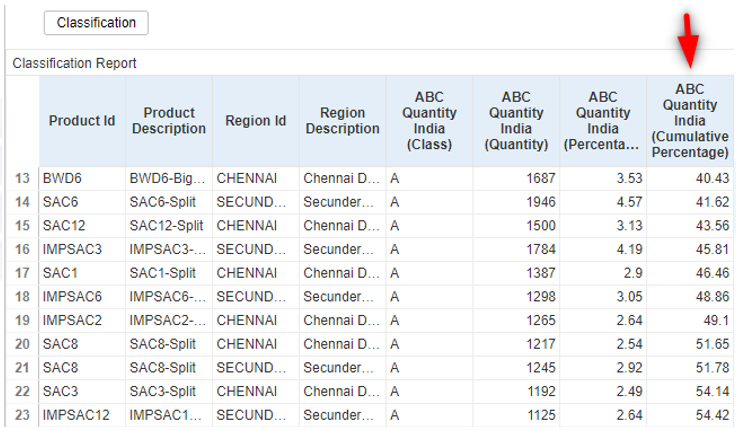The image size is (736, 430).
Task: Click row number 20 header
Action: coord(22,343)
